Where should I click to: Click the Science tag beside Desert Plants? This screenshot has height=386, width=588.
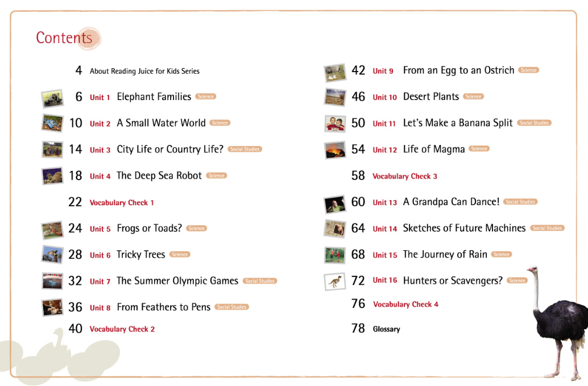(473, 97)
